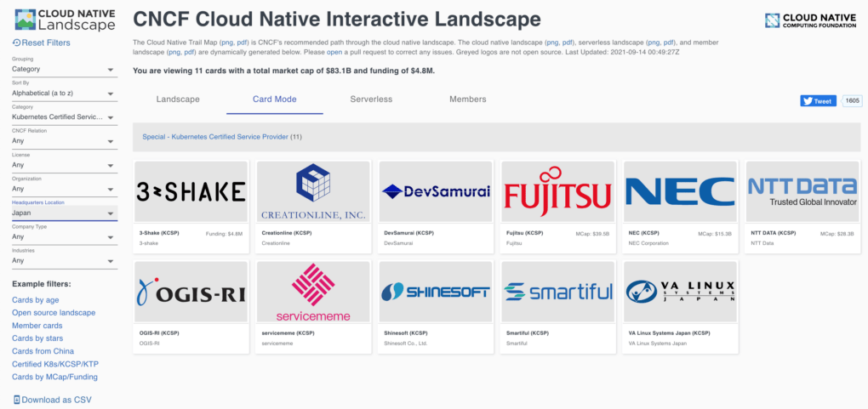Click the Funding: $4.8M label on 3-Shake
Screen dimensions: 868x409
click(224, 234)
